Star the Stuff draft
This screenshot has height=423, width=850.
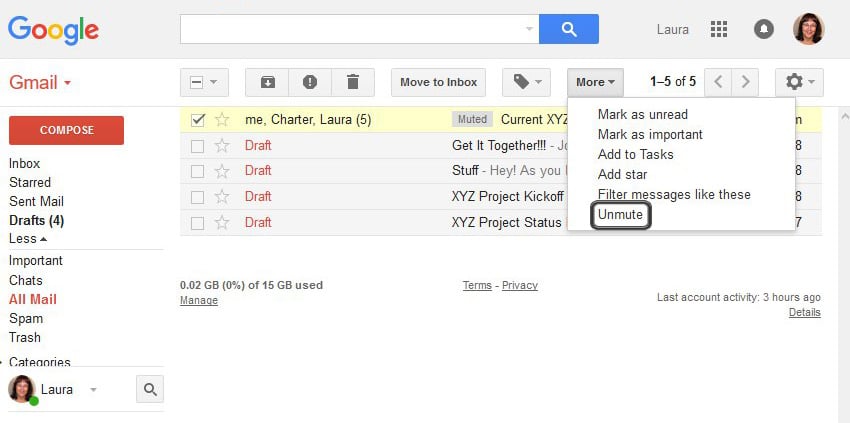tap(222, 171)
